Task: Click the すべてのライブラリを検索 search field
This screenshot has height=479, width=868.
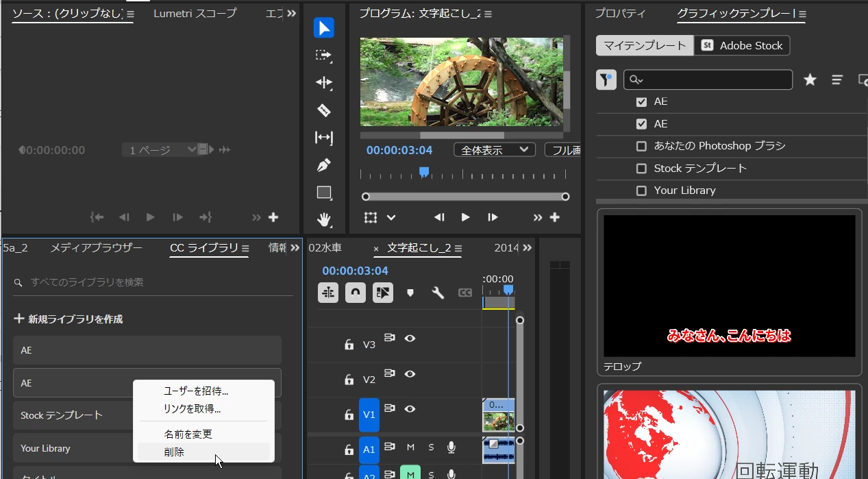Action: (x=153, y=282)
